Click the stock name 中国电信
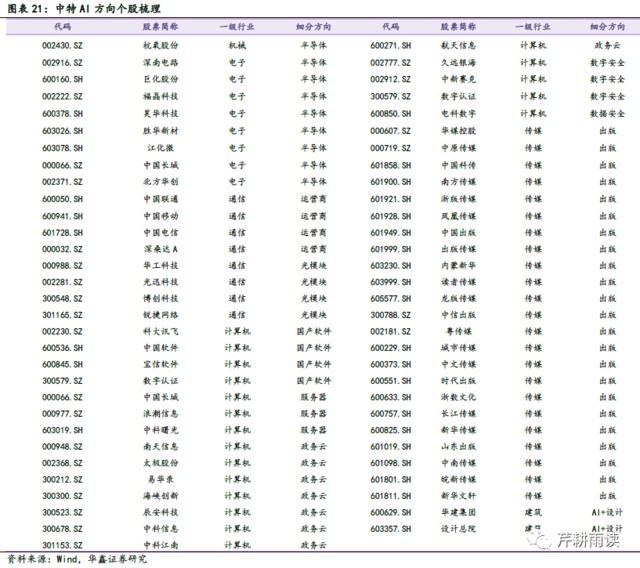This screenshot has width=640, height=568. (x=161, y=233)
